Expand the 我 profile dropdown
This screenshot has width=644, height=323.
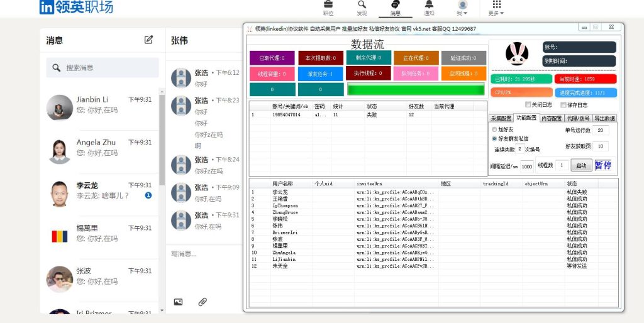click(x=462, y=9)
